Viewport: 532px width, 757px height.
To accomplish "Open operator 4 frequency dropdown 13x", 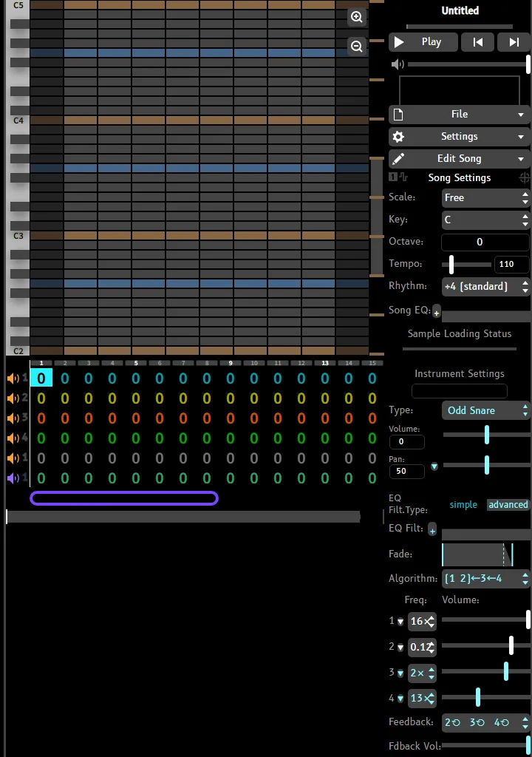I will click(422, 698).
